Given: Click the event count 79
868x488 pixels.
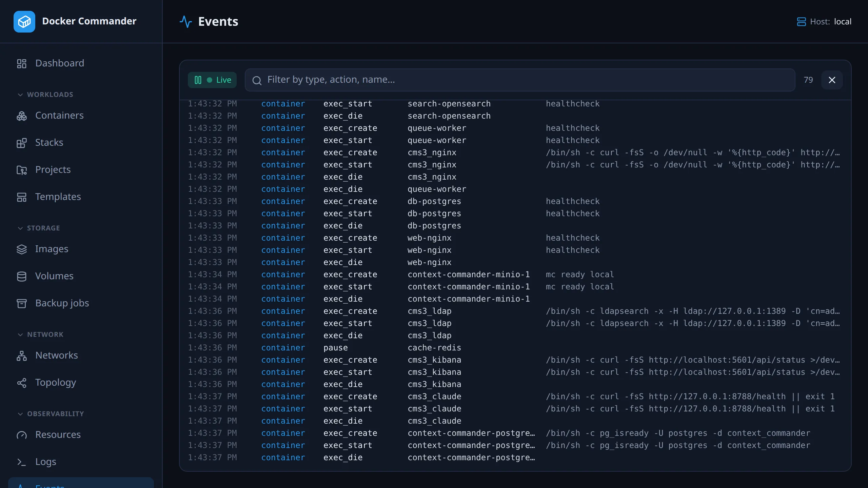Looking at the screenshot, I should (808, 80).
